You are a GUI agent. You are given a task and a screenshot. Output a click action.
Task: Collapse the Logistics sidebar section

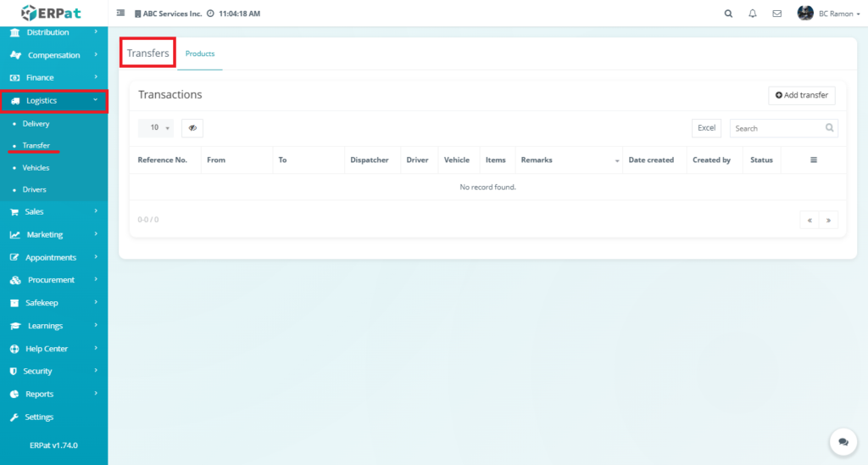point(54,100)
